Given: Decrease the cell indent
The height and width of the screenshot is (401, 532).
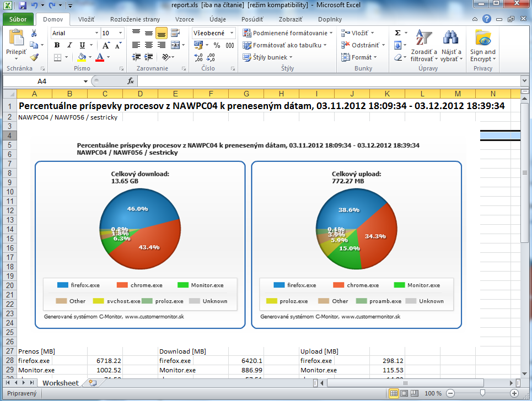Looking at the screenshot, I should click(136, 57).
